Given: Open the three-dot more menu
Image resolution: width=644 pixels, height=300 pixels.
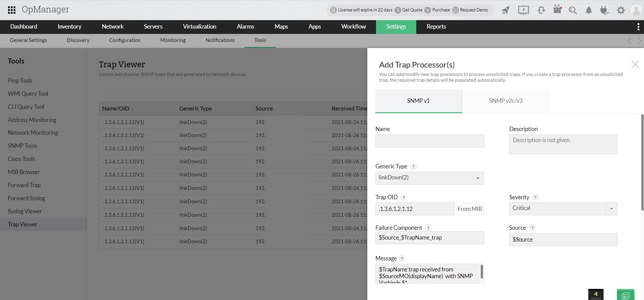Looking at the screenshot, I should (638, 27).
